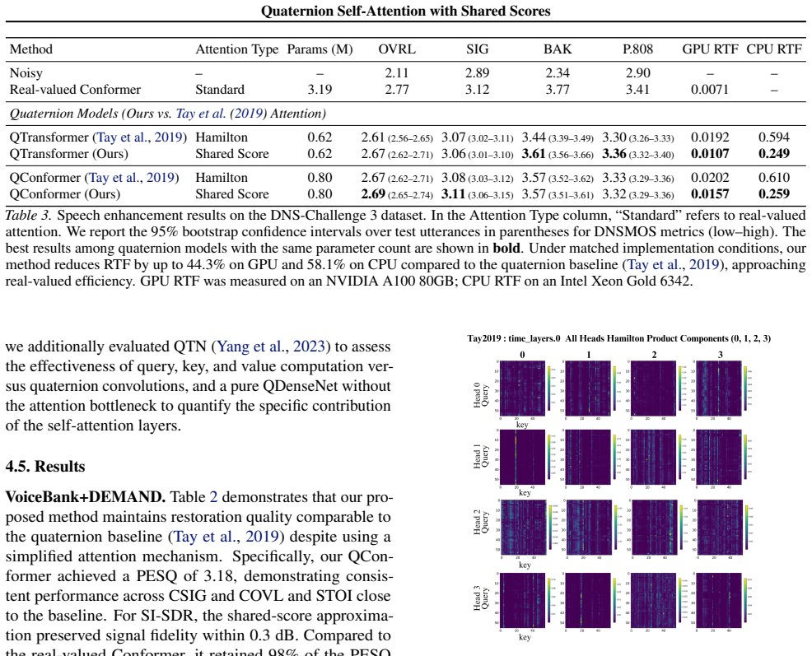Image resolution: width=812 pixels, height=656 pixels.
Task: Open the Tay et al. citation in the QConformer row
Action: (x=114, y=178)
